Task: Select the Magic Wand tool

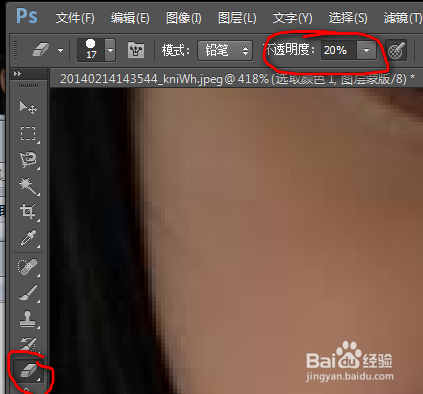Action: (28, 186)
